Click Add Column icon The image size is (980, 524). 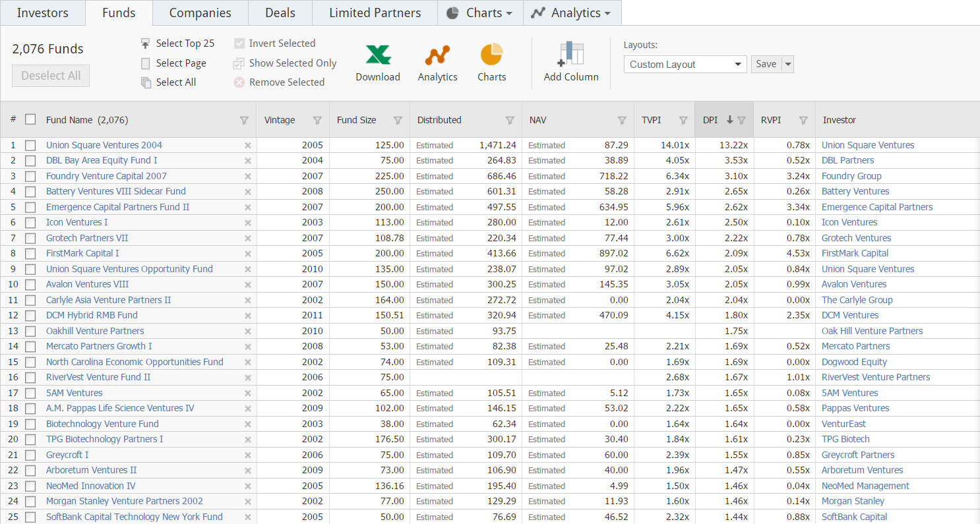tap(571, 54)
